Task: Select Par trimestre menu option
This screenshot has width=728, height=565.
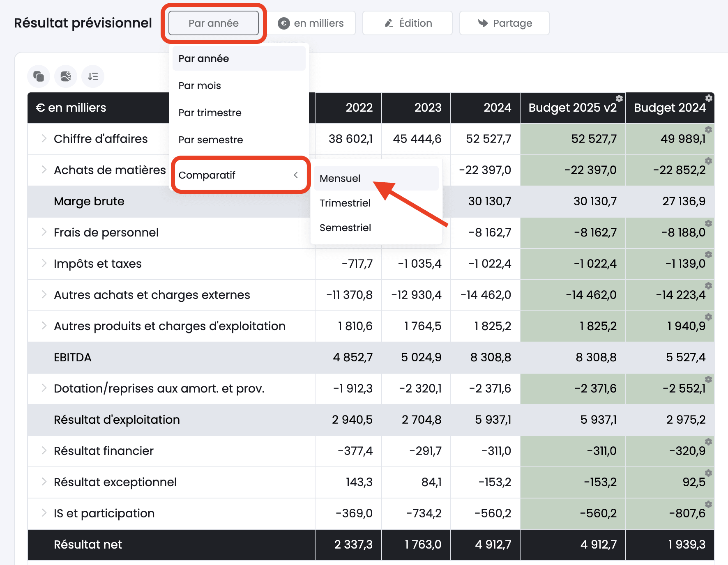Action: click(239, 113)
